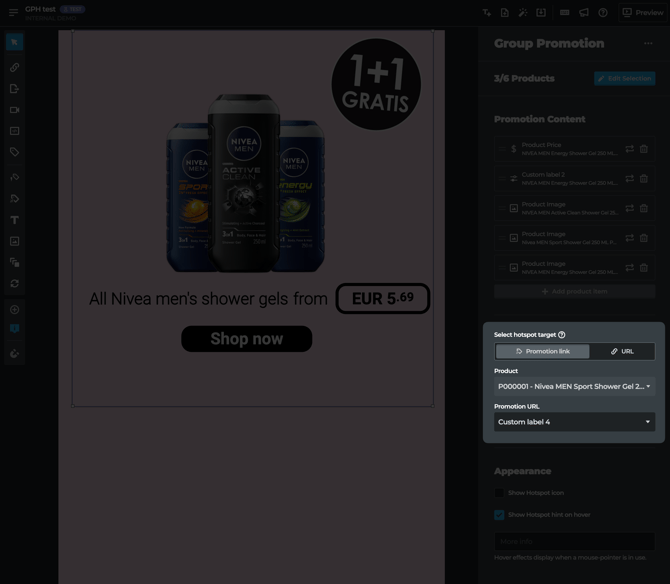Click the highlighted blue badge sidebar icon
Viewport: 670px width, 584px height.
[15, 329]
